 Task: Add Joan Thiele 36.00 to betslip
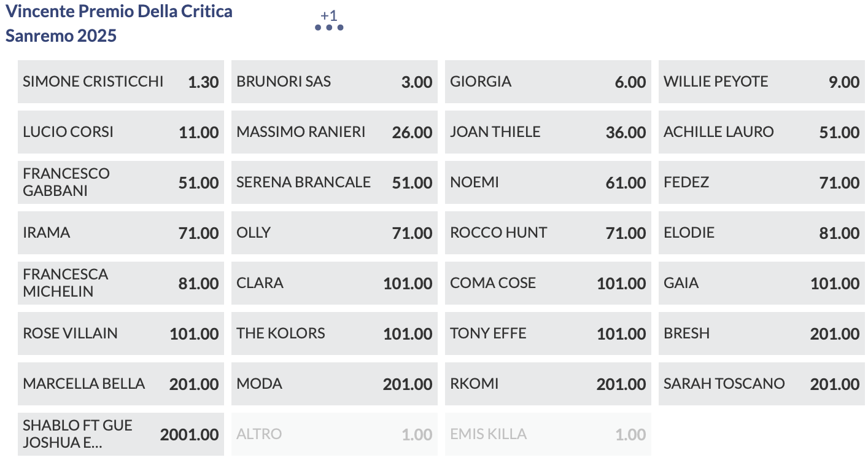click(548, 132)
